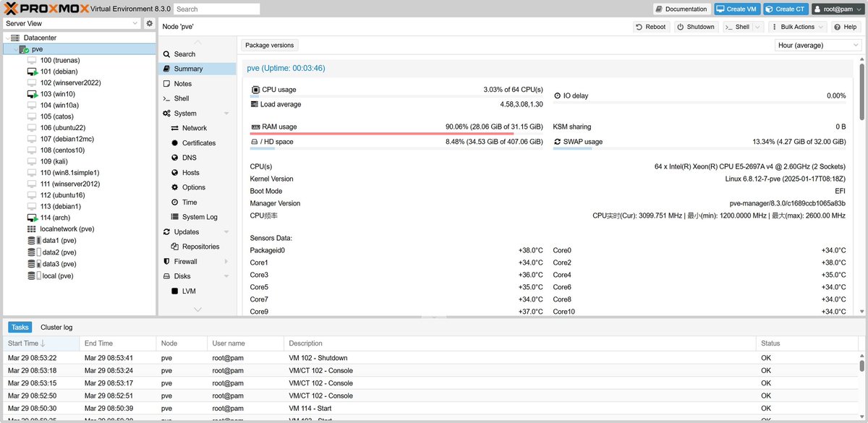Click the Reboot button
The image size is (868, 423).
650,27
